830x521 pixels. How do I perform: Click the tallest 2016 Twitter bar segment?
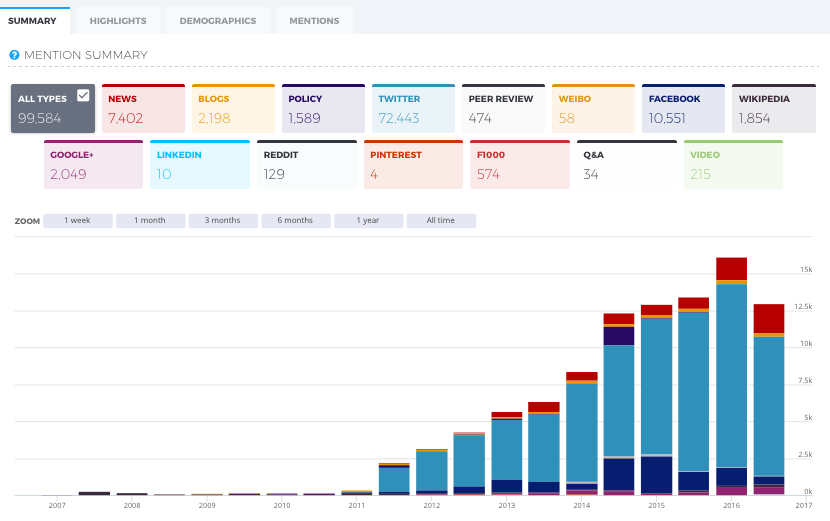coord(732,376)
